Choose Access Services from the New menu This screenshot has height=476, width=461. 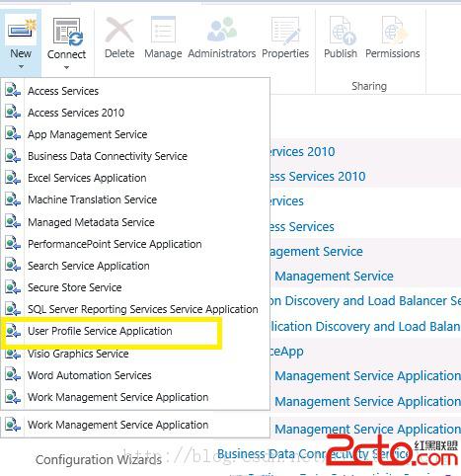click(63, 91)
